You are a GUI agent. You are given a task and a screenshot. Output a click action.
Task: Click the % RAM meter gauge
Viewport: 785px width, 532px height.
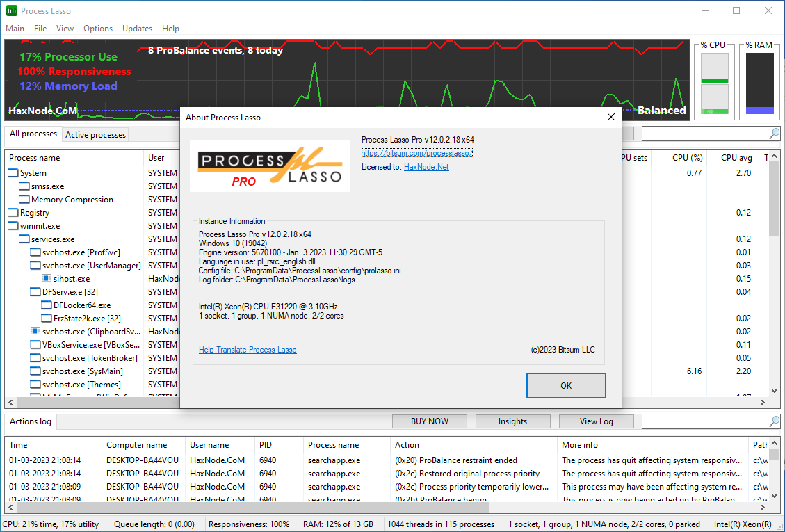pos(759,83)
